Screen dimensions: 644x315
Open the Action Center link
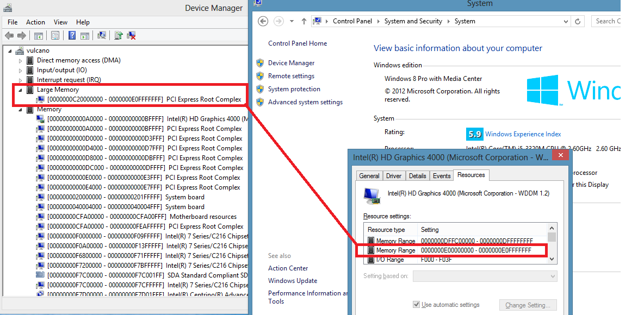(x=288, y=268)
